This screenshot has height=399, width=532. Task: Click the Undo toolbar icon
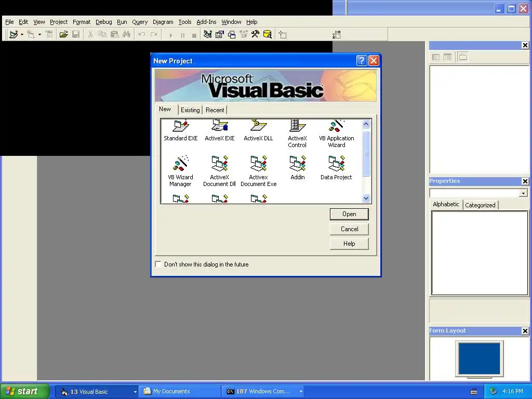click(142, 34)
